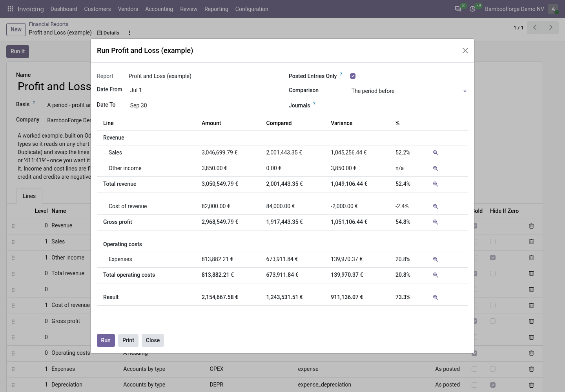This screenshot has height=392, width=565.
Task: Click the magnifier icon for Expenses row
Action: click(x=436, y=260)
